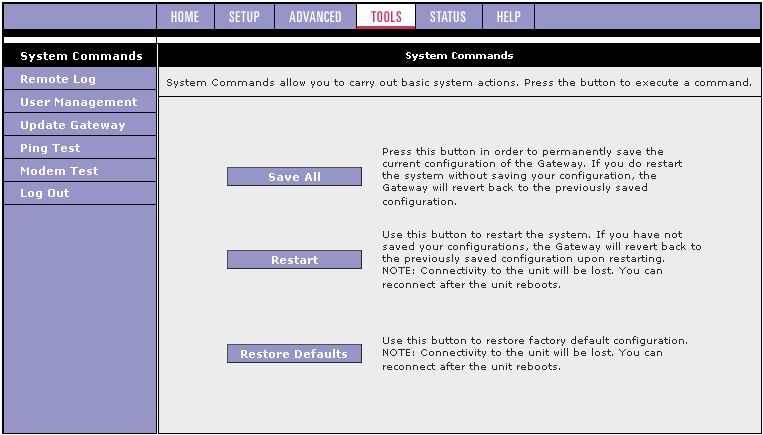Viewport: 763px width, 435px height.
Task: Open the HELP tab
Action: [x=509, y=17]
